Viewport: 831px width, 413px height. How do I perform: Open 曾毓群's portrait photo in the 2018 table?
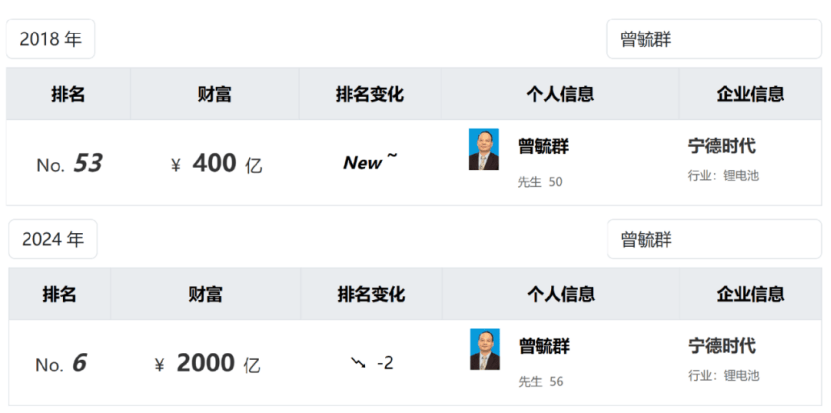tap(484, 150)
